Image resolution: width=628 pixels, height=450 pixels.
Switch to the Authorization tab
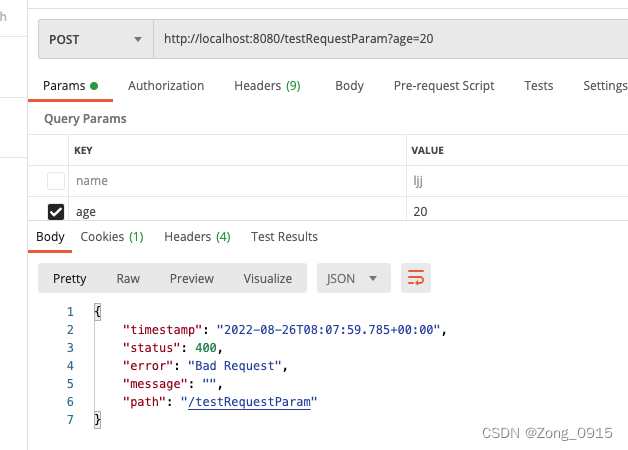click(166, 86)
